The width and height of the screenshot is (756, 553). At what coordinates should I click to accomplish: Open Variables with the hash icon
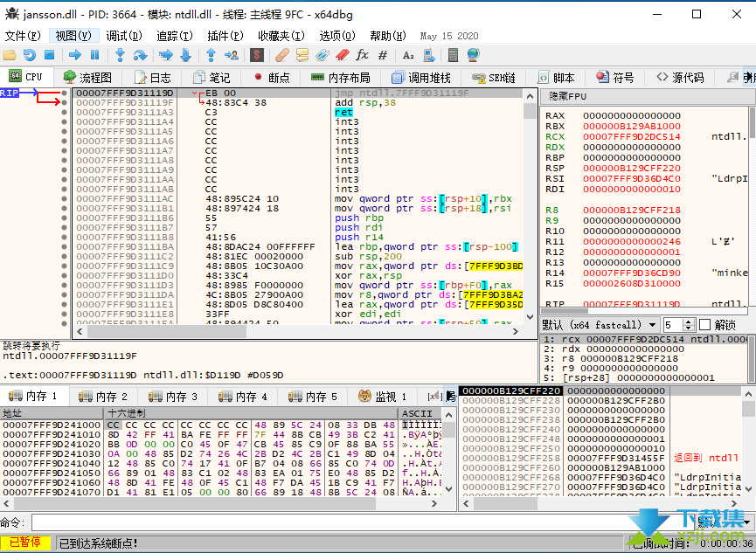383,55
